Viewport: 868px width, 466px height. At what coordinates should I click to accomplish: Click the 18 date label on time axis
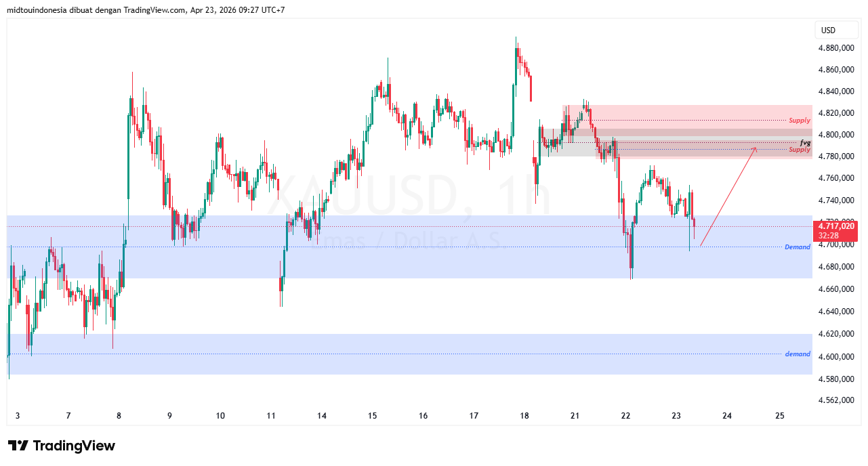pyautogui.click(x=524, y=416)
